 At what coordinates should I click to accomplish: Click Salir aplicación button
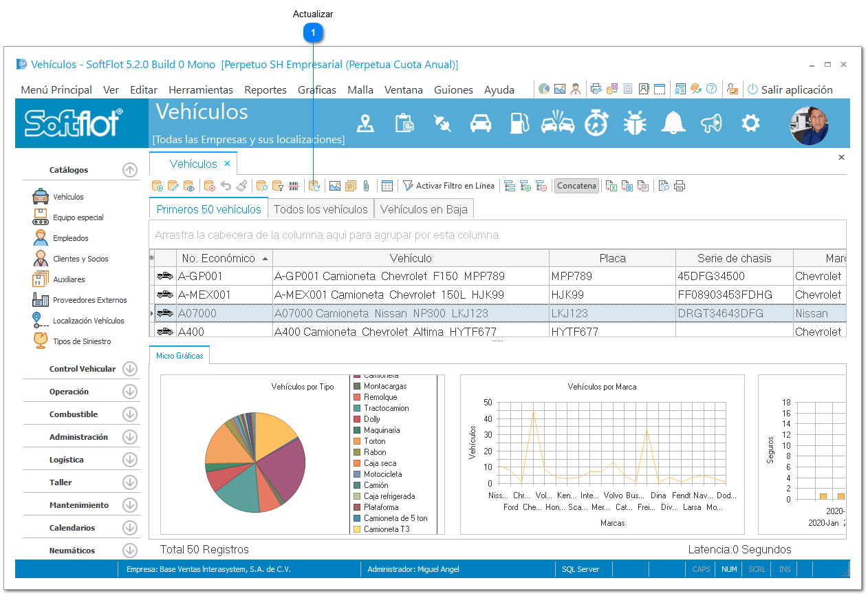(x=790, y=89)
